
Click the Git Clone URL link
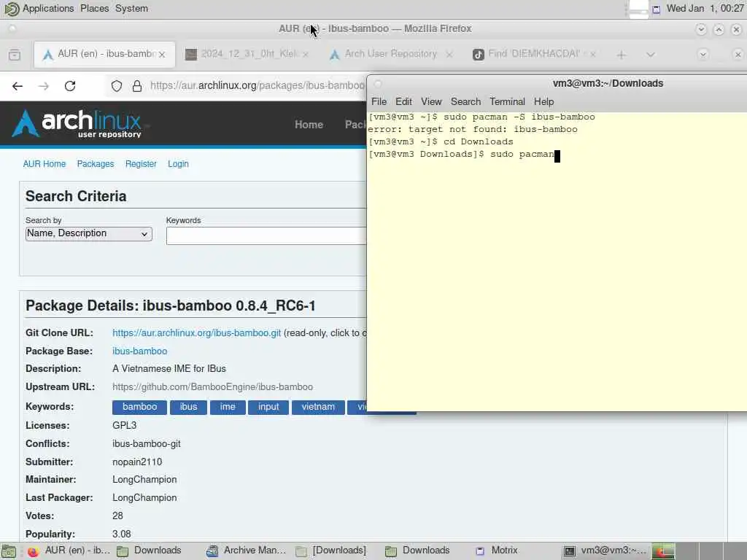(196, 332)
